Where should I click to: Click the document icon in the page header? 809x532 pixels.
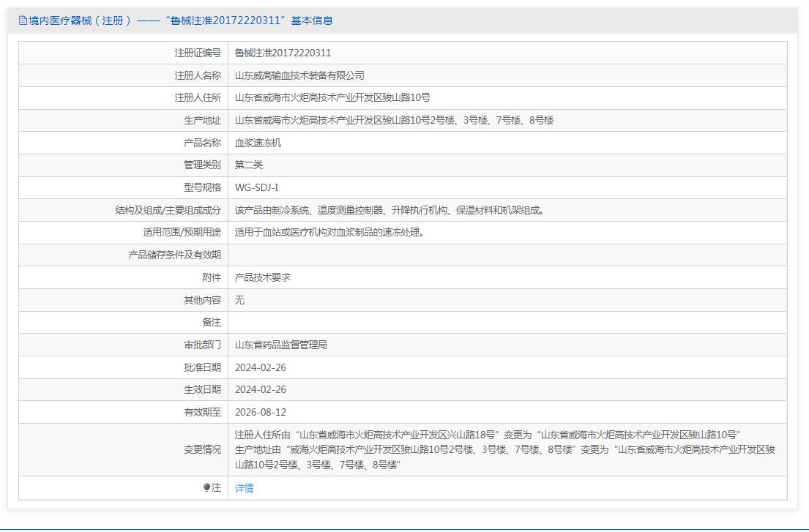[23, 20]
